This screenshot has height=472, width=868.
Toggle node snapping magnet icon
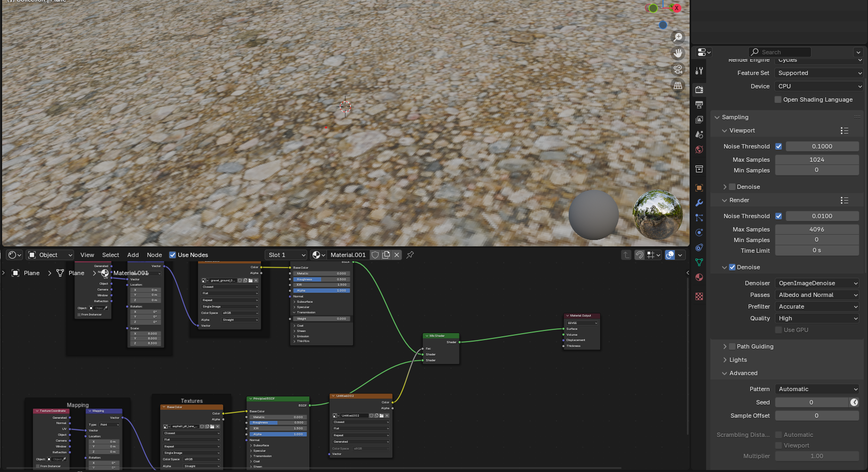click(x=640, y=255)
